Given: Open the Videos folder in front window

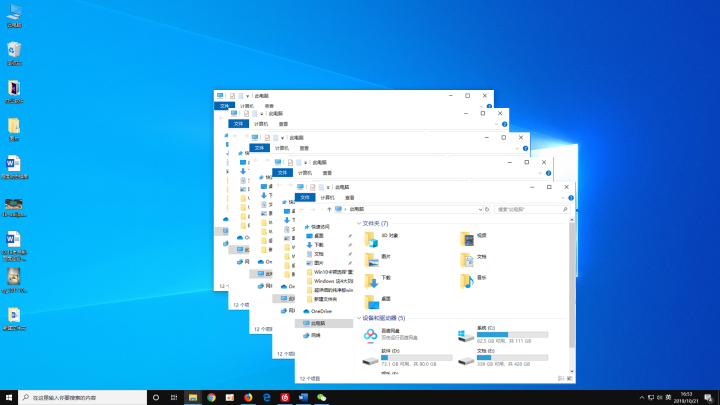Looking at the screenshot, I should click(474, 239).
